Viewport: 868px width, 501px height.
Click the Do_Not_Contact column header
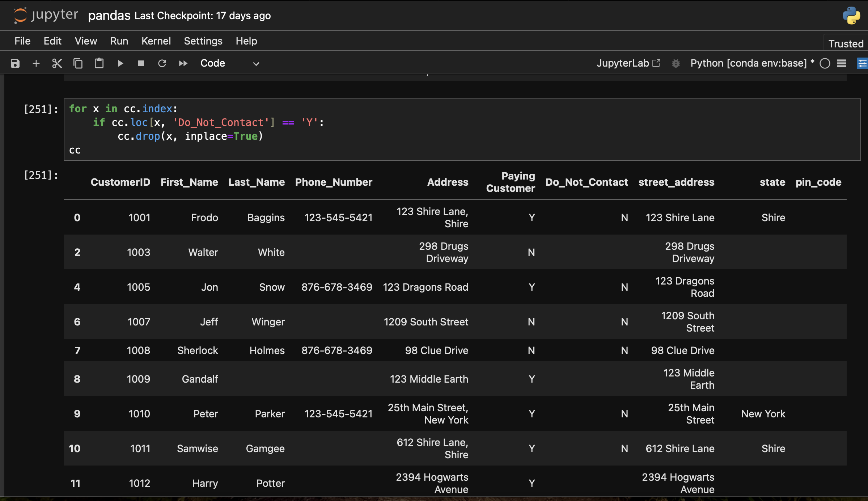click(587, 182)
